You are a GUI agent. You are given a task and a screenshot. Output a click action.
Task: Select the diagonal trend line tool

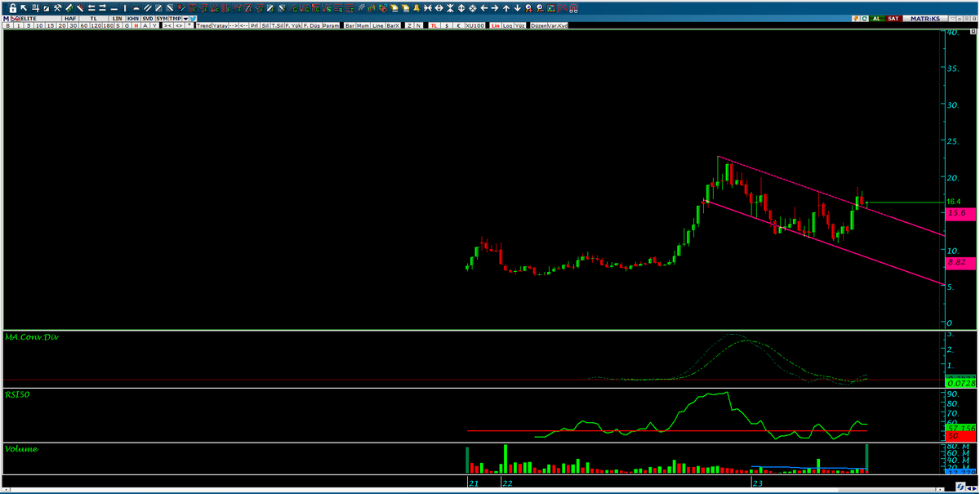(x=147, y=8)
